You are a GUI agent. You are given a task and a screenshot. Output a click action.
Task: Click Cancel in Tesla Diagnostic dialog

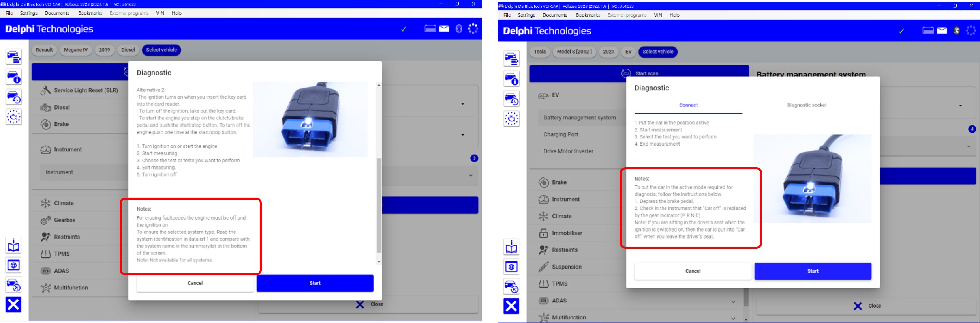coord(693,271)
